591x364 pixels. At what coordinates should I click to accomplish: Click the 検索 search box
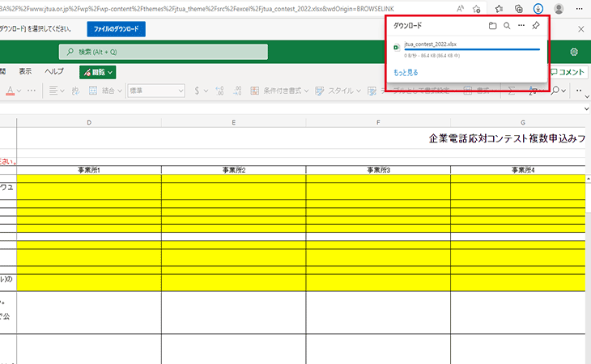point(163,52)
